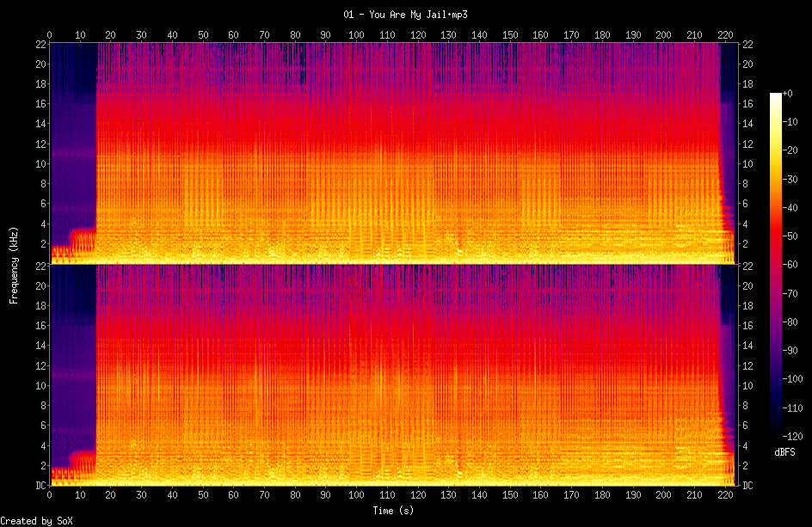Click the dBFS label under the color scale

(784, 452)
